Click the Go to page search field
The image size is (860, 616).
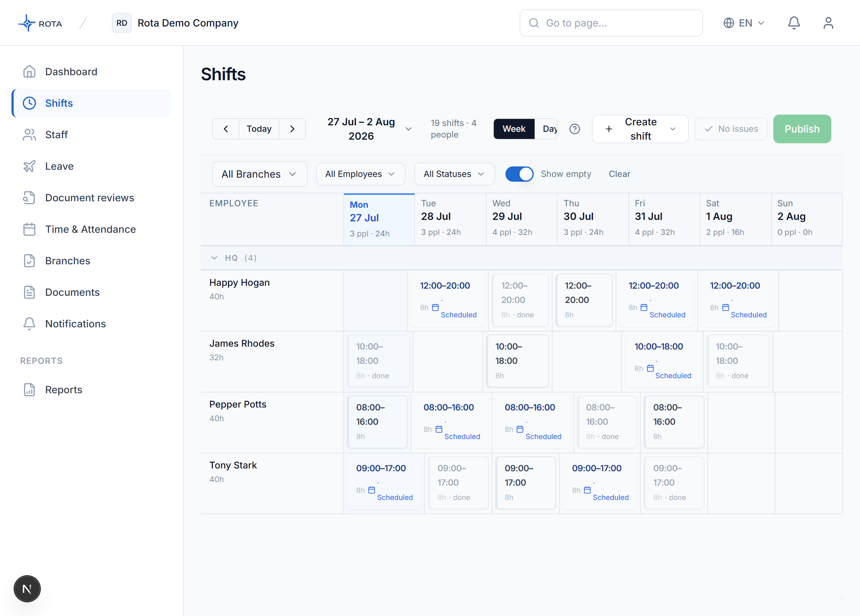611,23
